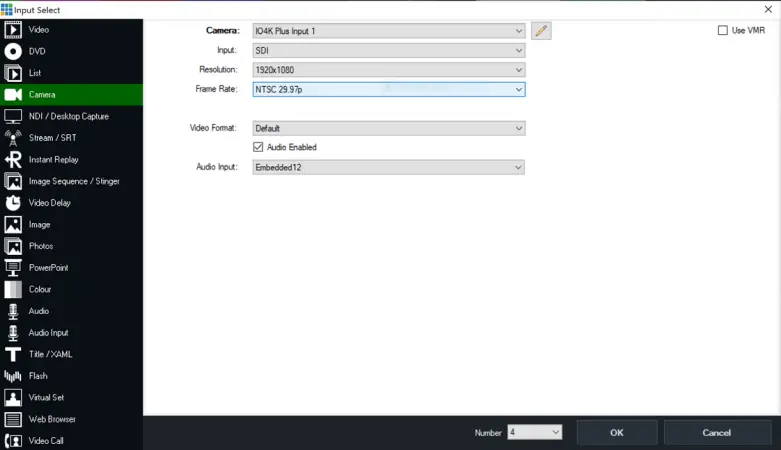This screenshot has height=450, width=781.
Task: Select the Instant Replay label
Action: point(54,159)
